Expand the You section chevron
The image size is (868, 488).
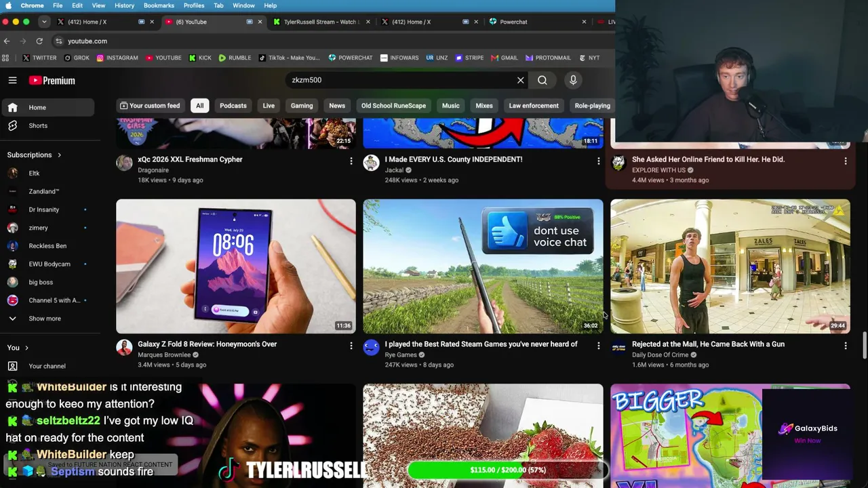26,348
